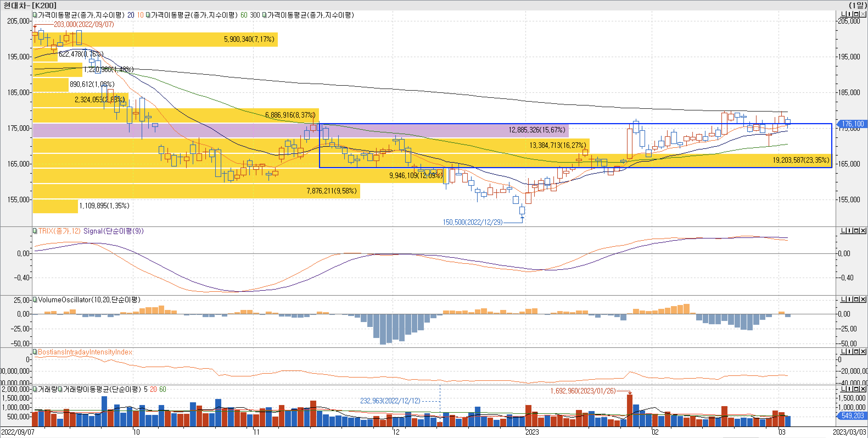This screenshot has height=438, width=868.
Task: Click green marker before second 가격이동평균 legend
Action: click(148, 15)
